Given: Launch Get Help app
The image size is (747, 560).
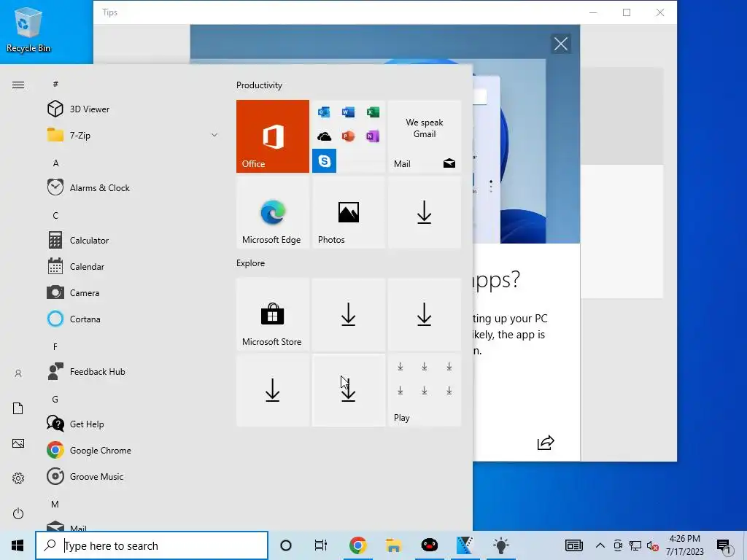Looking at the screenshot, I should [131, 424].
